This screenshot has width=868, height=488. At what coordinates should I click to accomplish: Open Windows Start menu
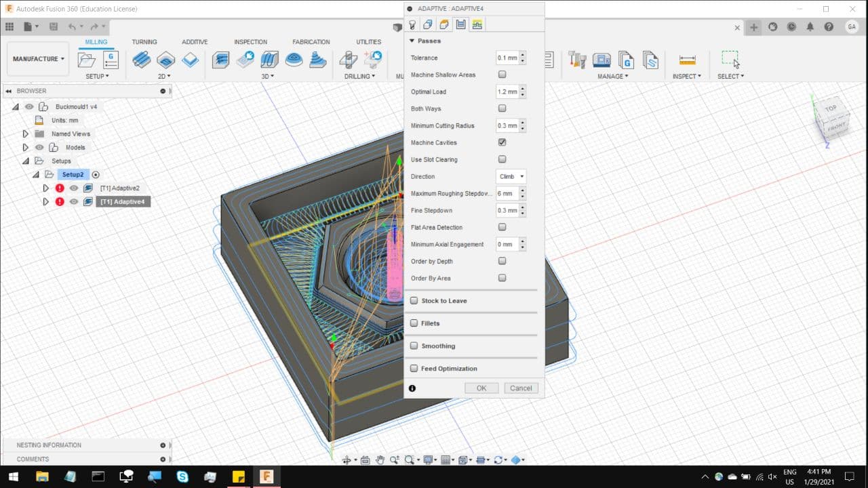pyautogui.click(x=14, y=476)
